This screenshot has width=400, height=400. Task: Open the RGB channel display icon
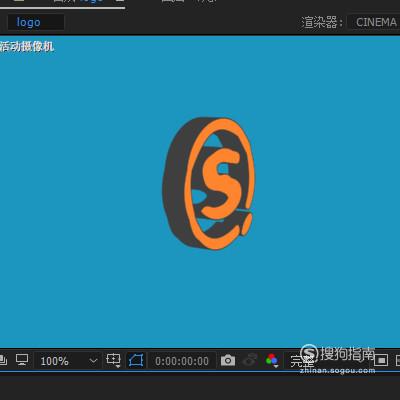pos(272,360)
